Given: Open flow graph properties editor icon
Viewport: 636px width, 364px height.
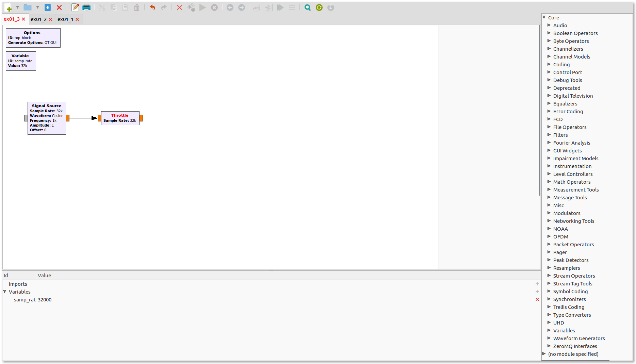Looking at the screenshot, I should click(x=75, y=7).
